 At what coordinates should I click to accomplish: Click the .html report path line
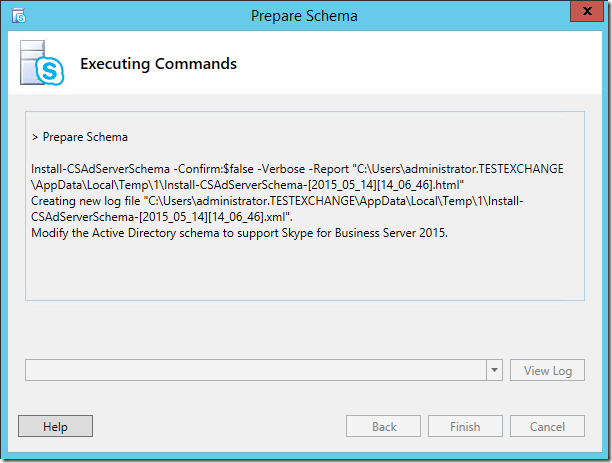point(247,185)
